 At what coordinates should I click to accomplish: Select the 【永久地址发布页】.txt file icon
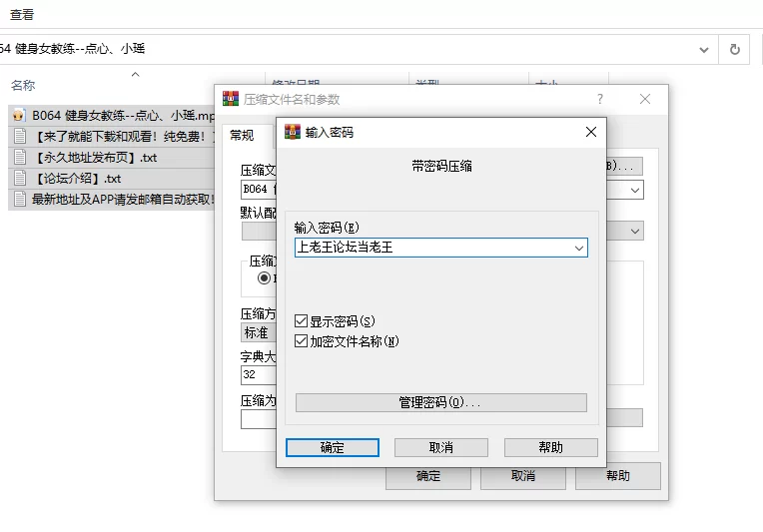pos(18,157)
